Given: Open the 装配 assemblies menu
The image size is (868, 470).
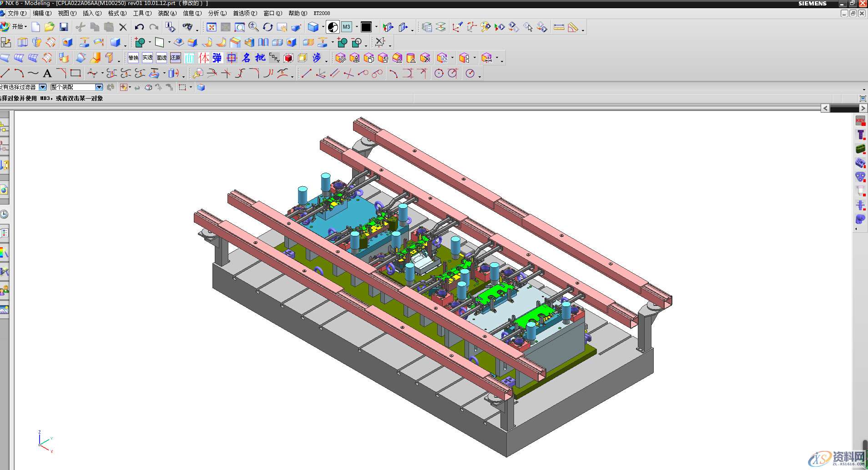Looking at the screenshot, I should pyautogui.click(x=167, y=13).
